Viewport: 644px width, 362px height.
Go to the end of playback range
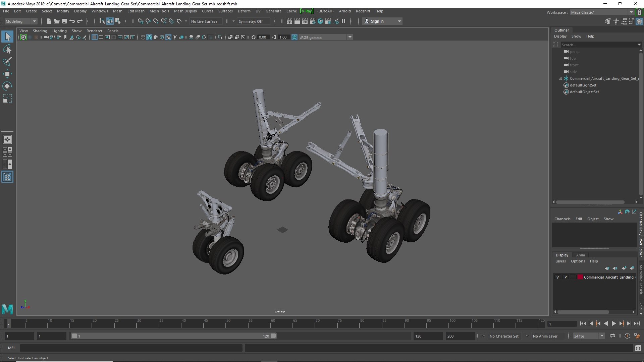(637, 323)
